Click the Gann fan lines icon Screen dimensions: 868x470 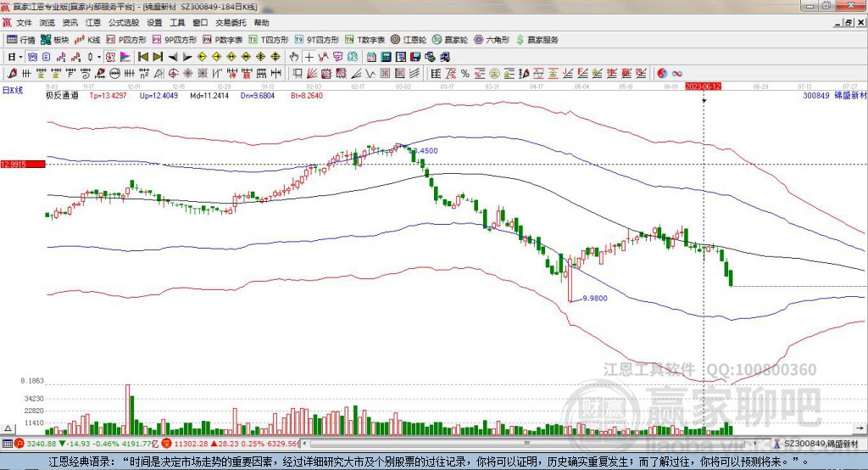tap(312, 73)
